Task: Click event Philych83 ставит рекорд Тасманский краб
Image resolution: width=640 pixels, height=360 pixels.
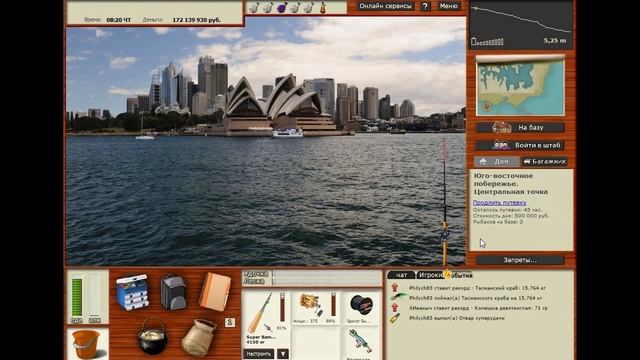Action: (x=477, y=288)
